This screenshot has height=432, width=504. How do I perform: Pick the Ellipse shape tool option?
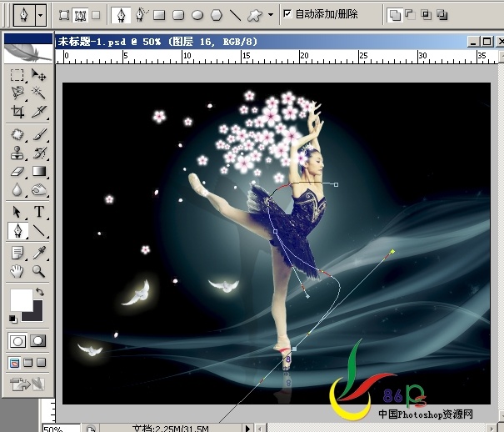click(x=197, y=15)
